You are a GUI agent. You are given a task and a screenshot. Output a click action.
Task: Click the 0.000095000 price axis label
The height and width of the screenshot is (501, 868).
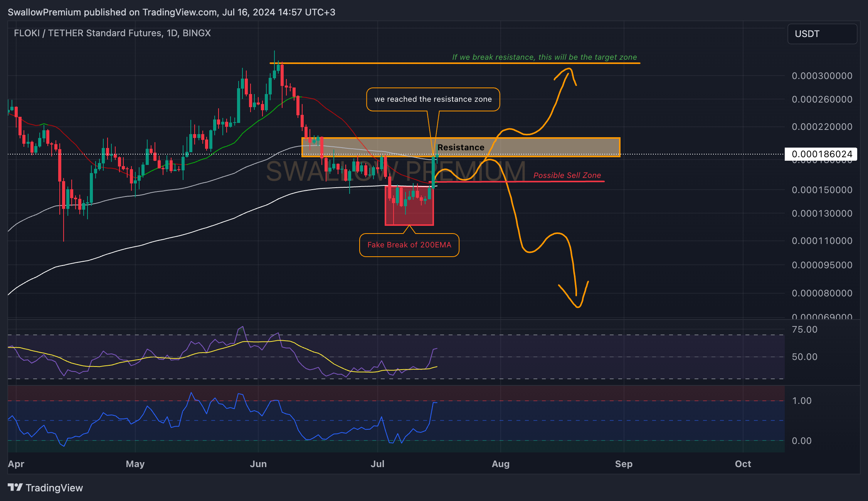click(822, 265)
